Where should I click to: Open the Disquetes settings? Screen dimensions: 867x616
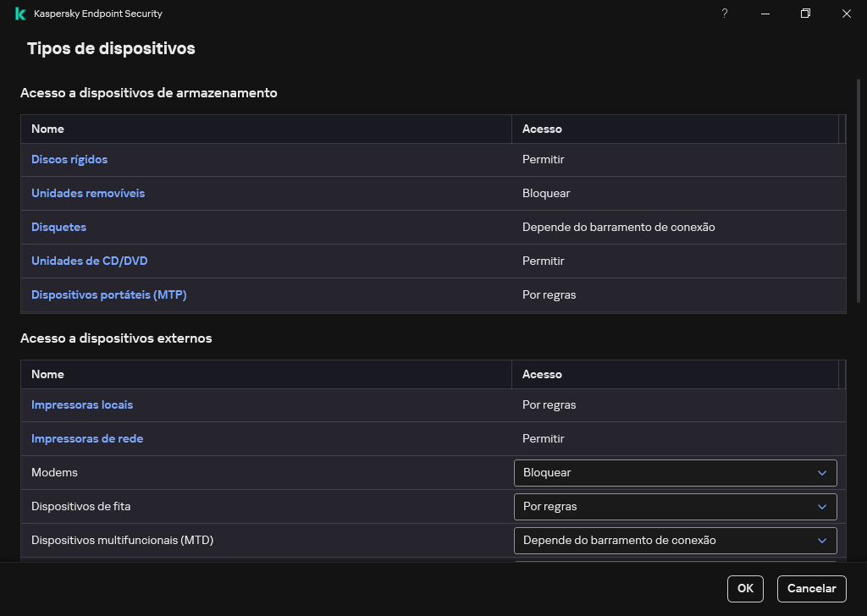[x=58, y=227]
